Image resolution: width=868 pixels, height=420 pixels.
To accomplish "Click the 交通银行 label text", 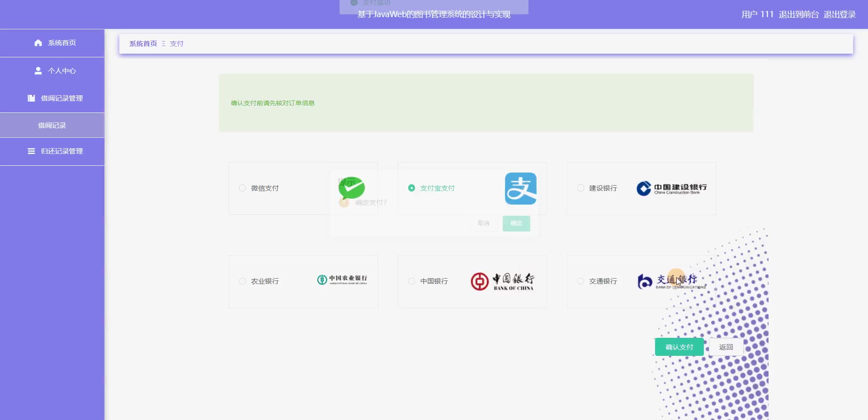I will pyautogui.click(x=603, y=281).
